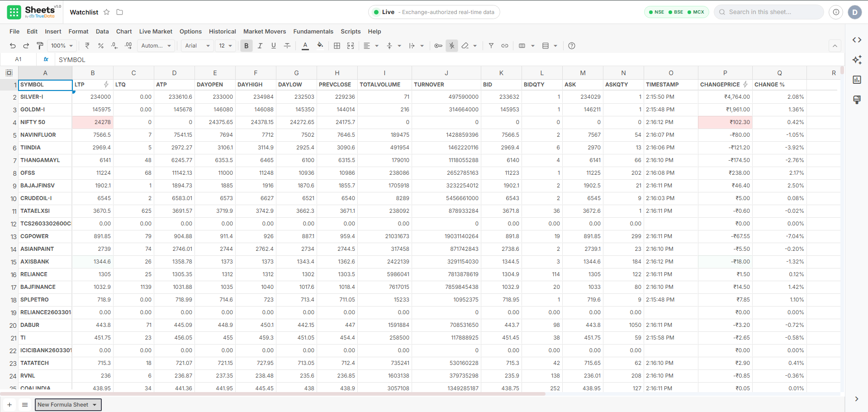Image resolution: width=868 pixels, height=412 pixels.
Task: Click the merge cells icon
Action: point(351,46)
